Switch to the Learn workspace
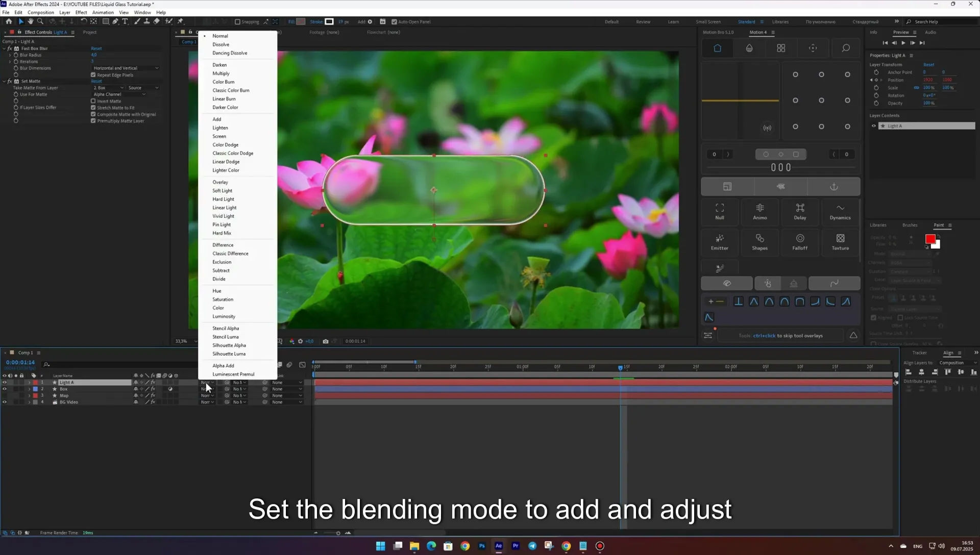 pyautogui.click(x=673, y=22)
